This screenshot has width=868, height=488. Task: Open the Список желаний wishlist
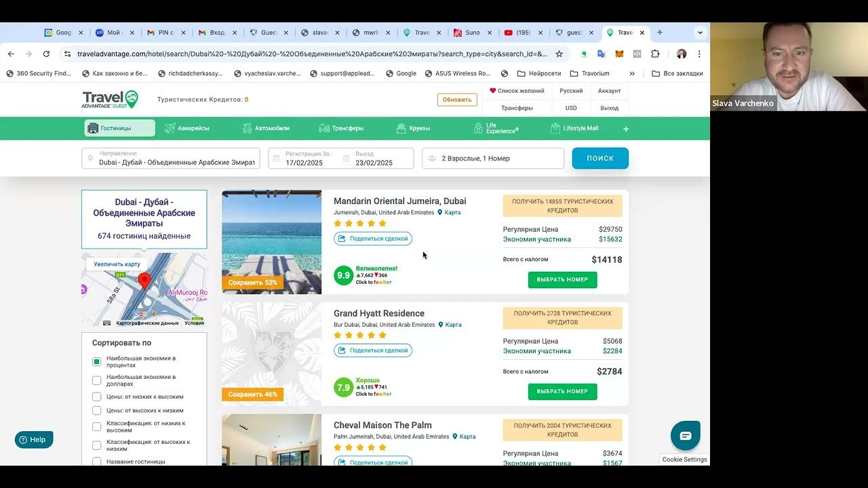click(x=517, y=91)
